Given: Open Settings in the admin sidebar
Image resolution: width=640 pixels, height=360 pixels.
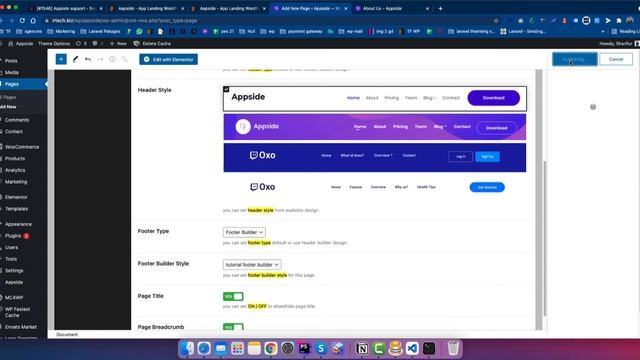Looking at the screenshot, I should click(14, 270).
